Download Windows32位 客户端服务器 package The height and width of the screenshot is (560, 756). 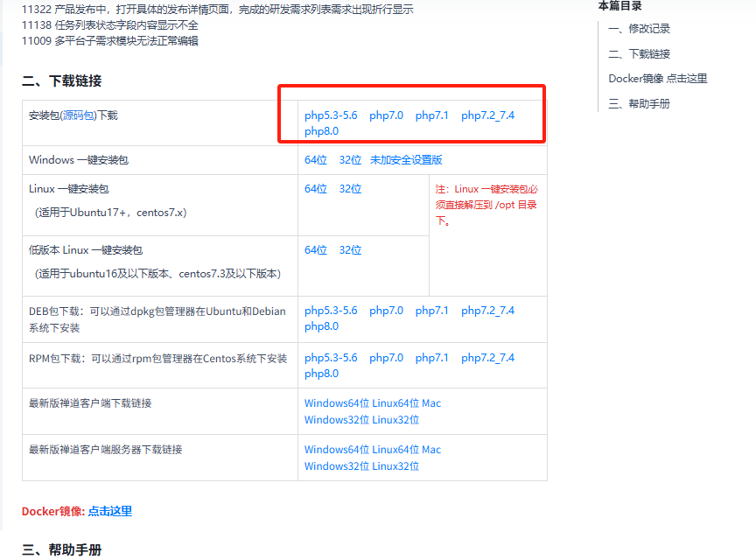click(x=337, y=466)
